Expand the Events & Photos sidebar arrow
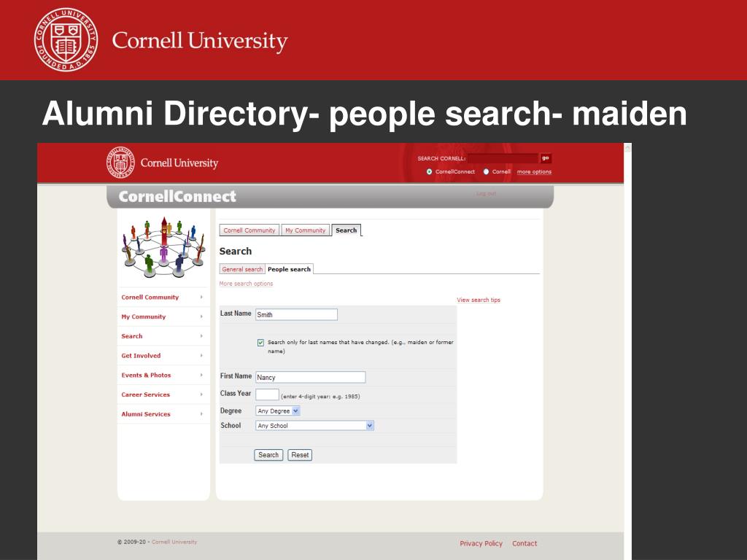 [x=201, y=376]
